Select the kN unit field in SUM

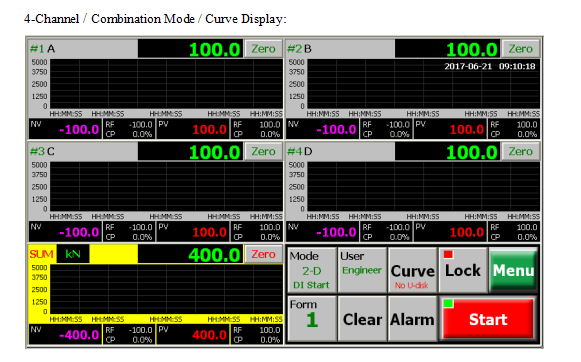pyautogui.click(x=73, y=254)
